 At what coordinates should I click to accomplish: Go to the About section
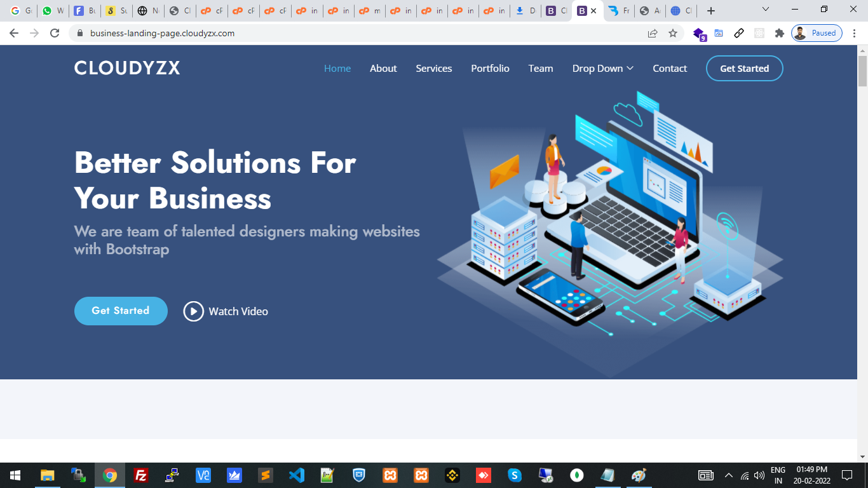click(x=383, y=69)
